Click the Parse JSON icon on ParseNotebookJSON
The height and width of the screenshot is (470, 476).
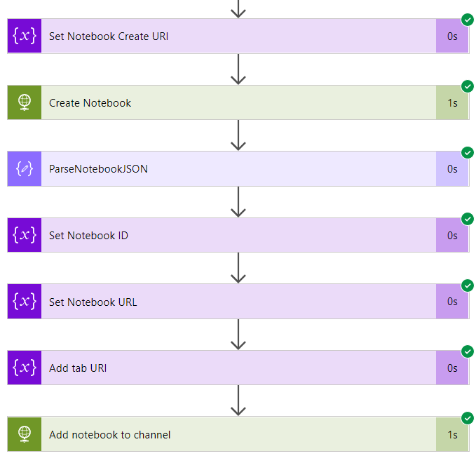[25, 169]
